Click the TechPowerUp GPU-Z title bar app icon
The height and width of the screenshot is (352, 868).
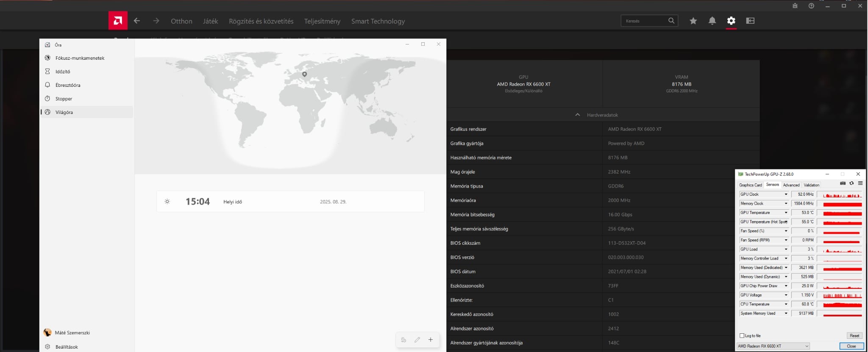[740, 174]
